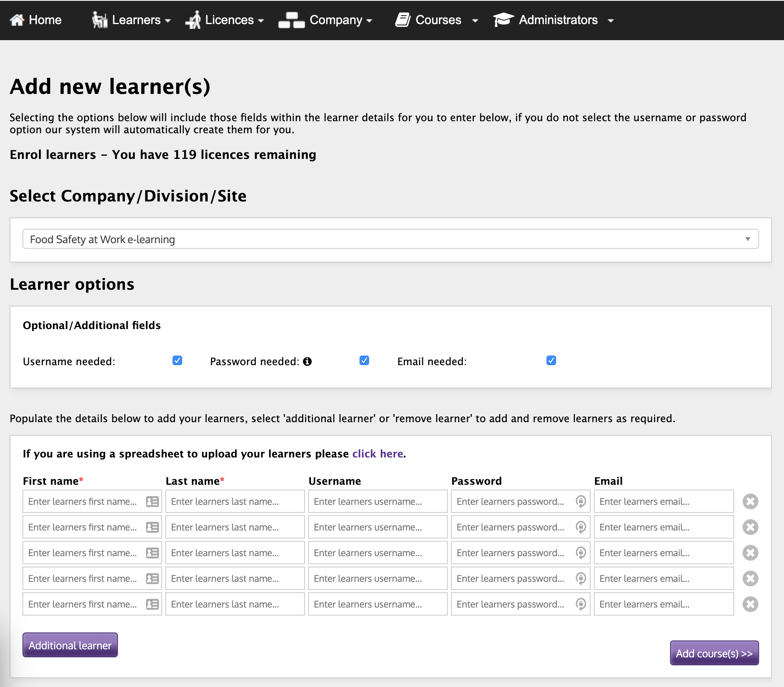Focus fifth row password field

pos(521,604)
